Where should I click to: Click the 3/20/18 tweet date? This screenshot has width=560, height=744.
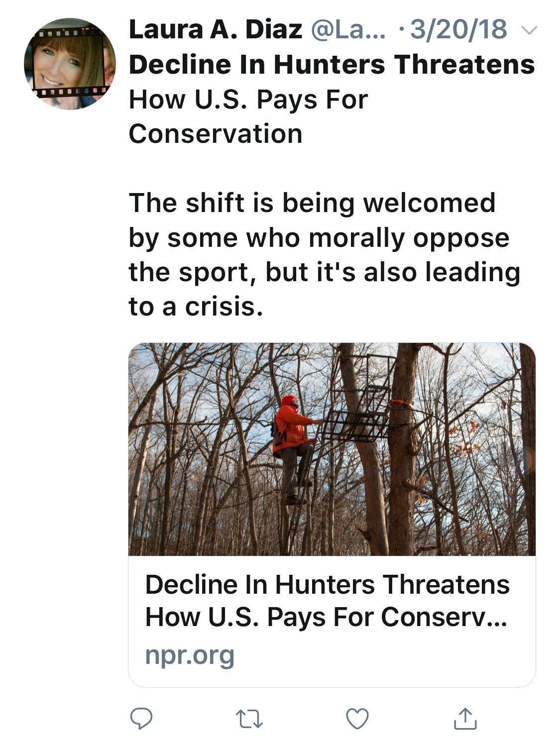458,29
